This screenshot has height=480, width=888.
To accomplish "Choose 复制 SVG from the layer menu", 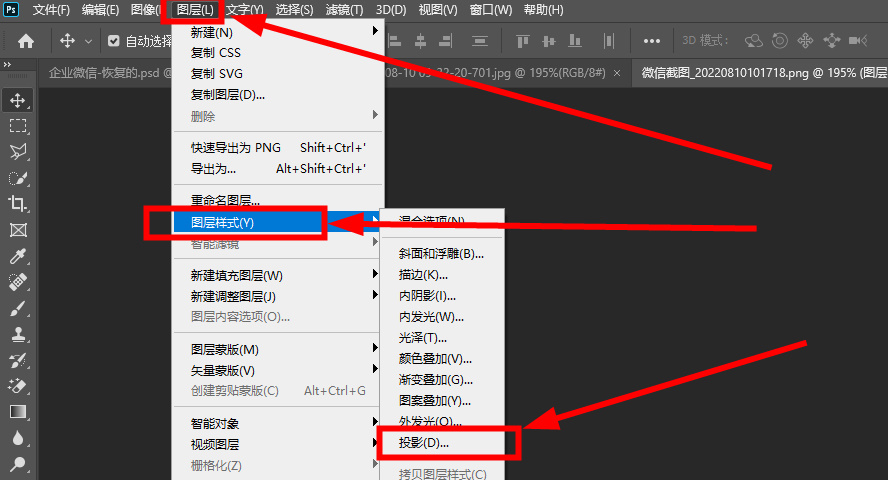I will [278, 74].
